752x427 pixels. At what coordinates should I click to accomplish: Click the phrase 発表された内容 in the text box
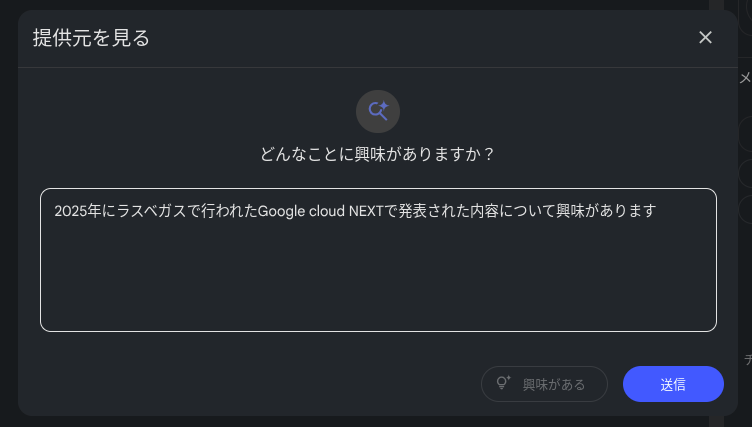(x=448, y=211)
